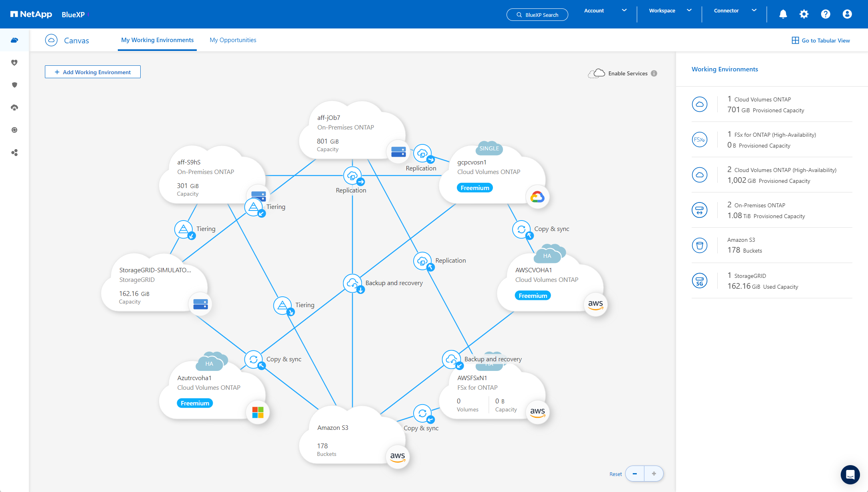Select My Working Environments tab
The width and height of the screenshot is (868, 492).
157,40
